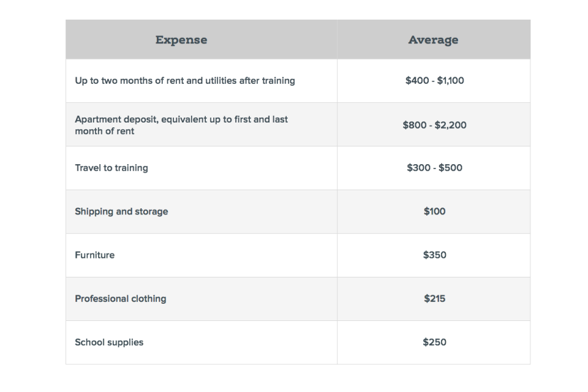Select the School supplies cell
The width and height of the screenshot is (588, 392).
point(109,342)
